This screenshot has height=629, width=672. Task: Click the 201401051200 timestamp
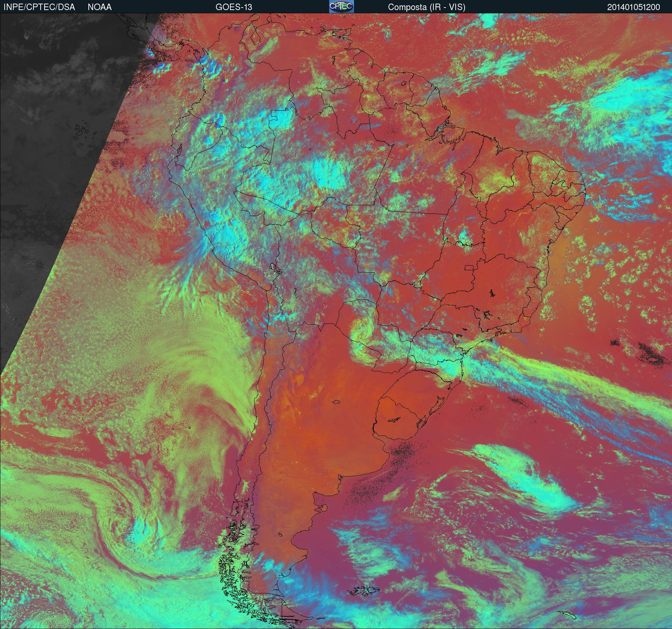click(x=634, y=7)
